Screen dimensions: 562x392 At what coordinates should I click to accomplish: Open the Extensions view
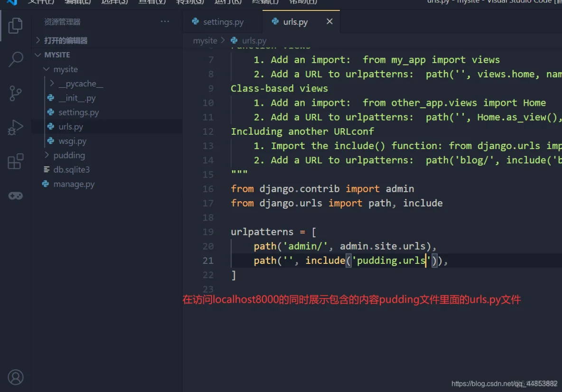pyautogui.click(x=15, y=161)
